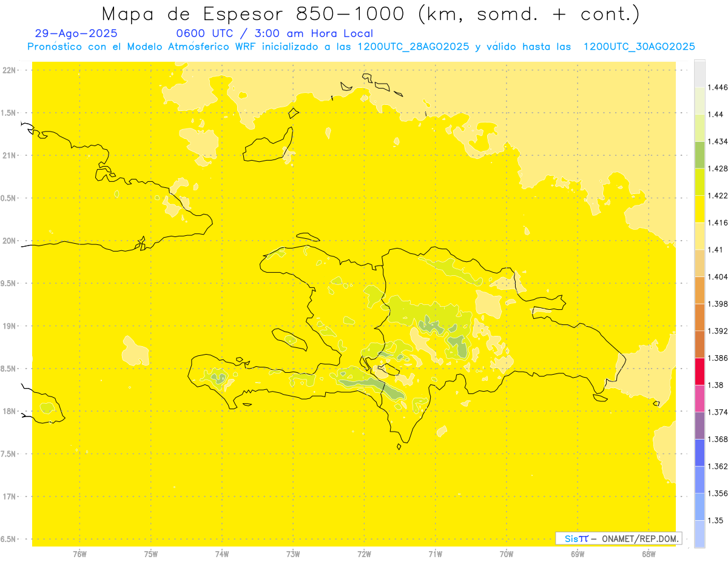Click the 20N latitude axis label
This screenshot has width=728, height=562.
coord(8,241)
